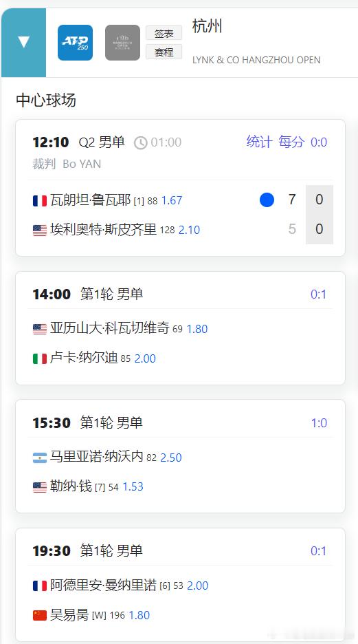Click the Argentine flag beside 马里亚诺·纳沃内
The width and height of the screenshot is (358, 644).
click(x=40, y=458)
